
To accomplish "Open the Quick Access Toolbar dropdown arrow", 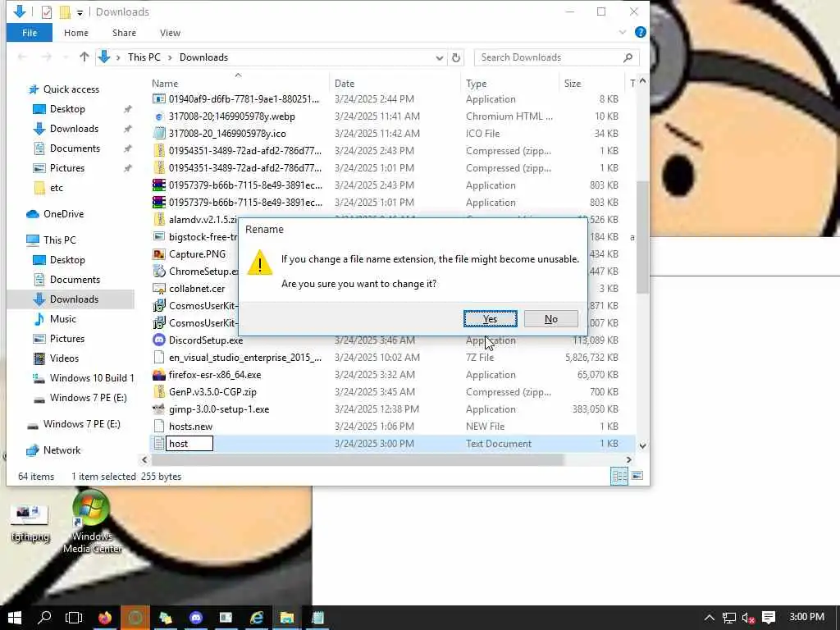I will (80, 11).
